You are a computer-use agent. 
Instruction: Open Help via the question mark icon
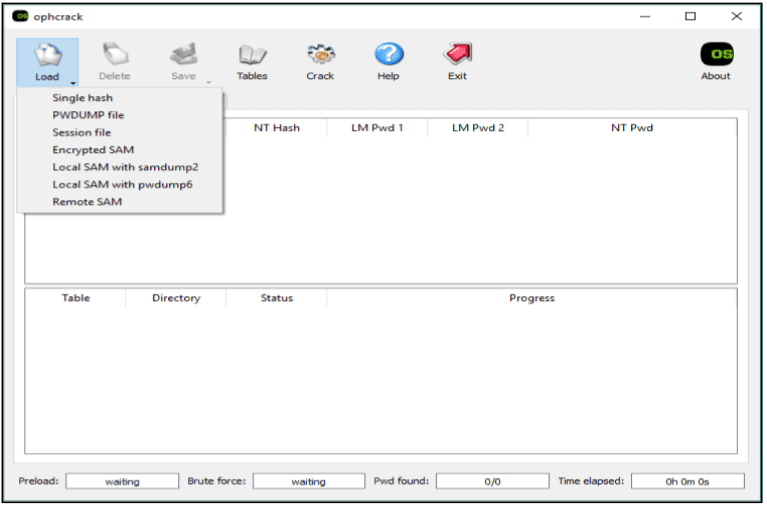388,56
